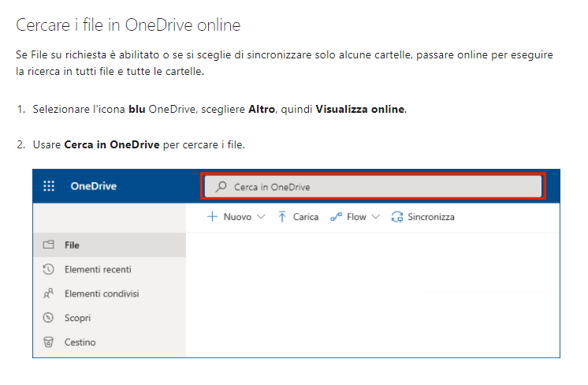
Task: Click the Flow button label
Action: 356,217
